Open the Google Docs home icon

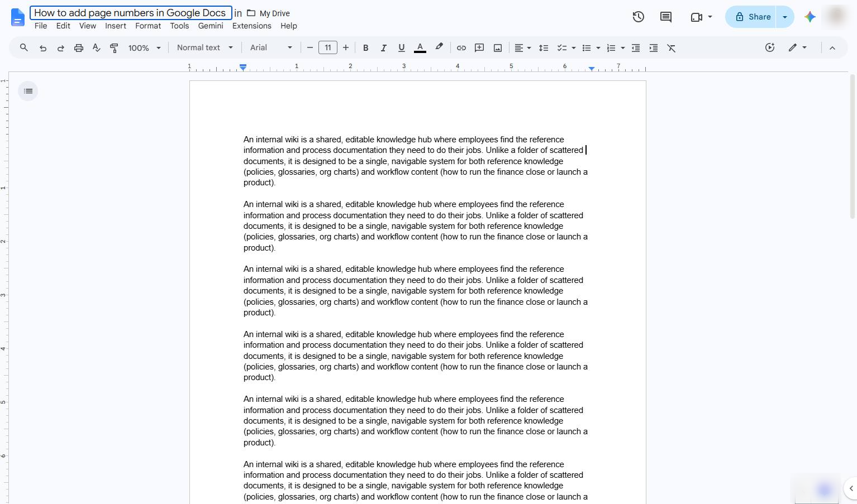18,17
